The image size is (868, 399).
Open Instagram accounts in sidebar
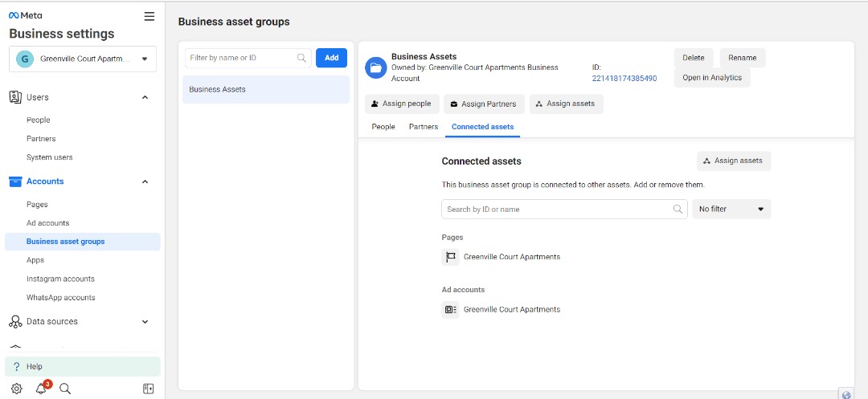pos(60,279)
